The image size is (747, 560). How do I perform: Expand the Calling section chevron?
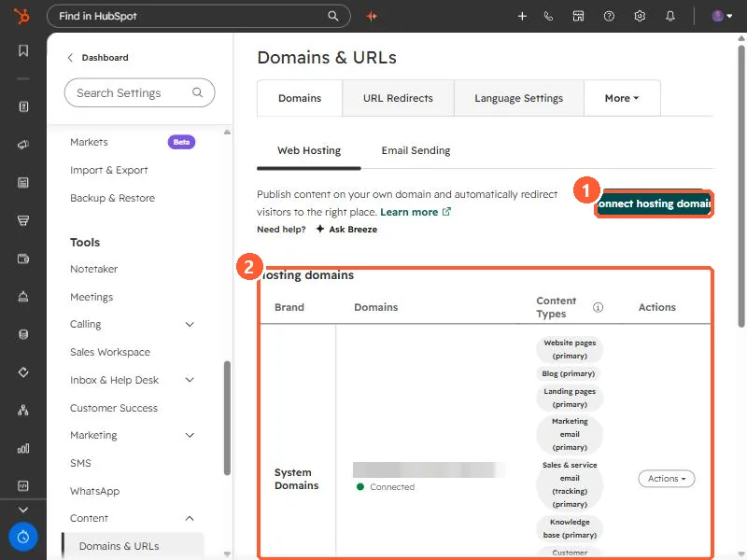(190, 324)
